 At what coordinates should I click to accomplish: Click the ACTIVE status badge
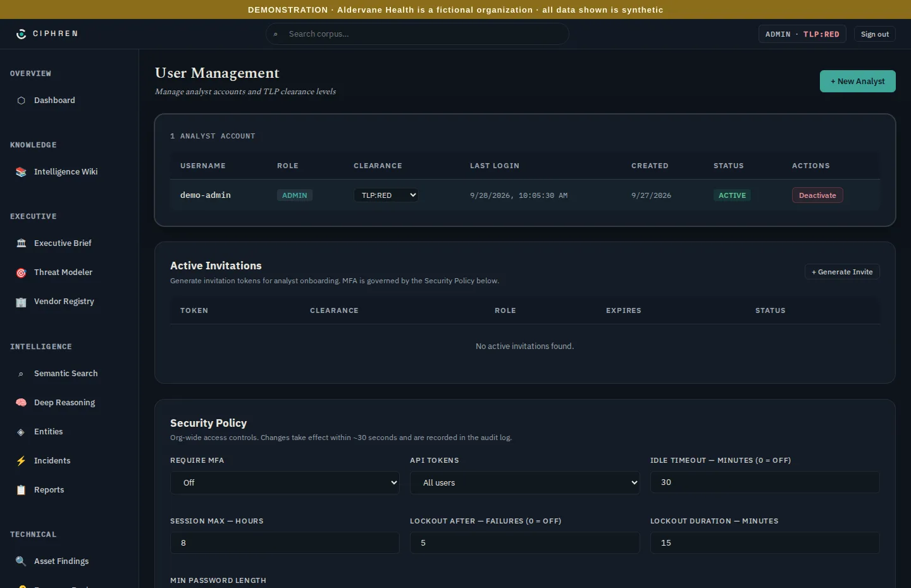pos(732,195)
